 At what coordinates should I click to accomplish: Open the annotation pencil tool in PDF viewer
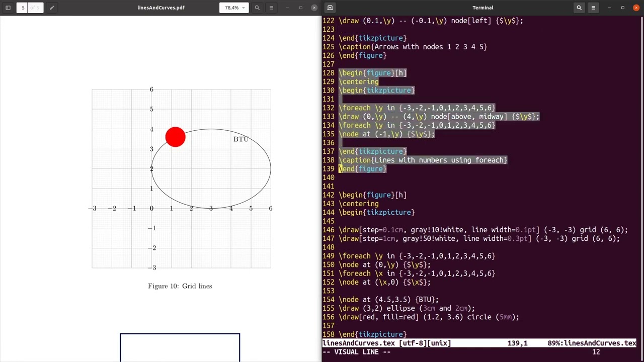tap(52, 8)
